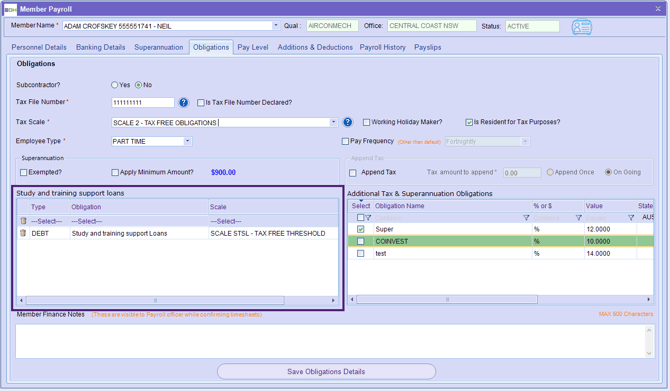Screen dimensions: 670x391
Task: Expand the Tax Scale dropdown
Action: pos(333,122)
